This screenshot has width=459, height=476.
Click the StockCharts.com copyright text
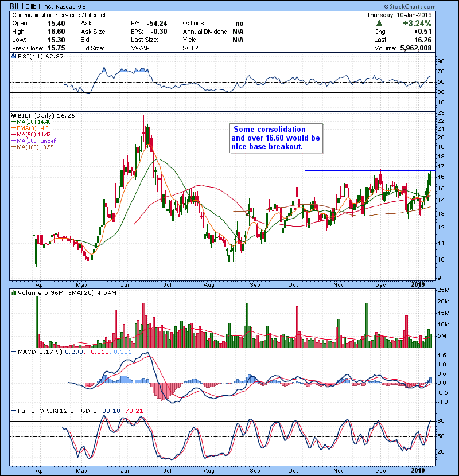tap(410, 6)
